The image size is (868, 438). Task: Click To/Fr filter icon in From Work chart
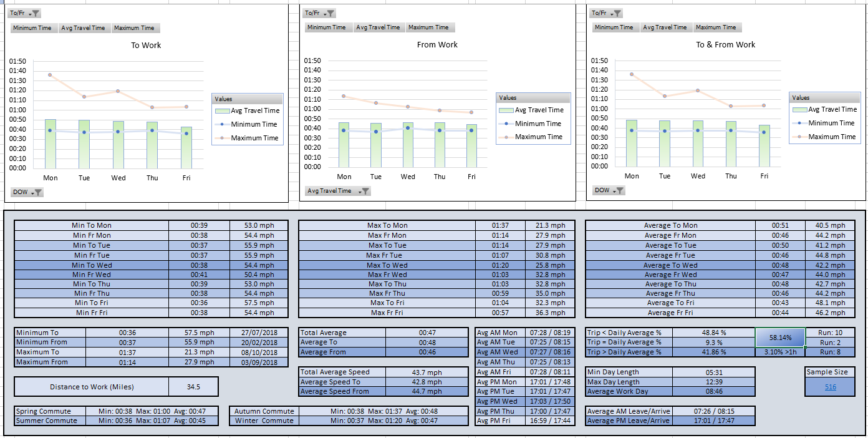[x=330, y=13]
